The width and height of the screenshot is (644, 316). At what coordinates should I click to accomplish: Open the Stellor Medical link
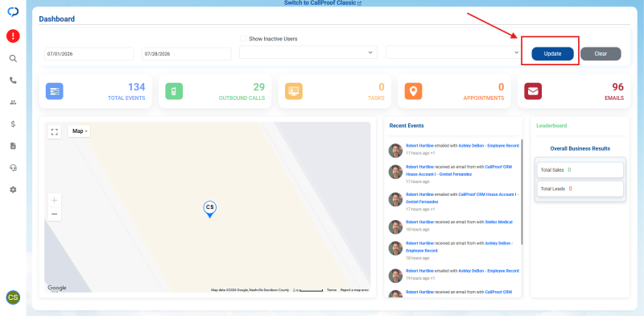click(499, 222)
